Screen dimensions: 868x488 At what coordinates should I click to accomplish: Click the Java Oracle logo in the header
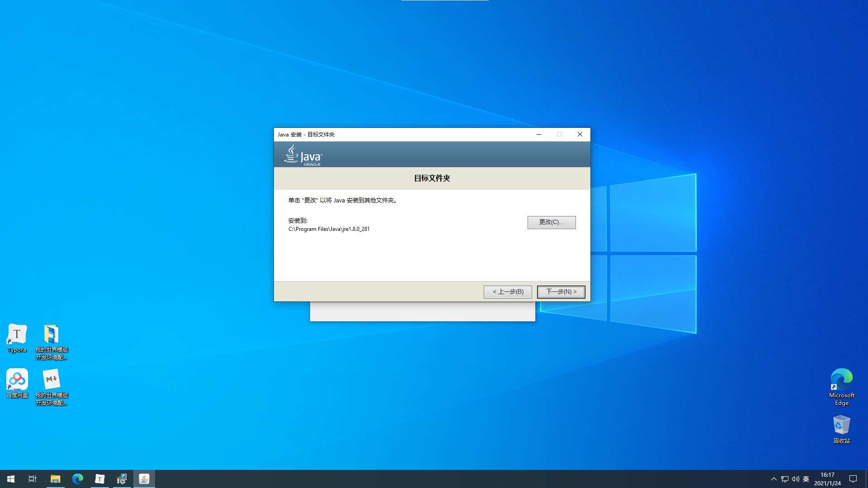click(303, 155)
